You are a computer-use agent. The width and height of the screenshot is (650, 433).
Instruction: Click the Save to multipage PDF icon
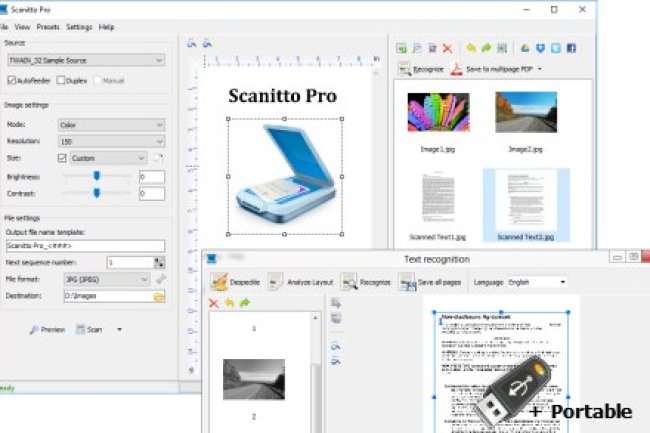tap(456, 69)
